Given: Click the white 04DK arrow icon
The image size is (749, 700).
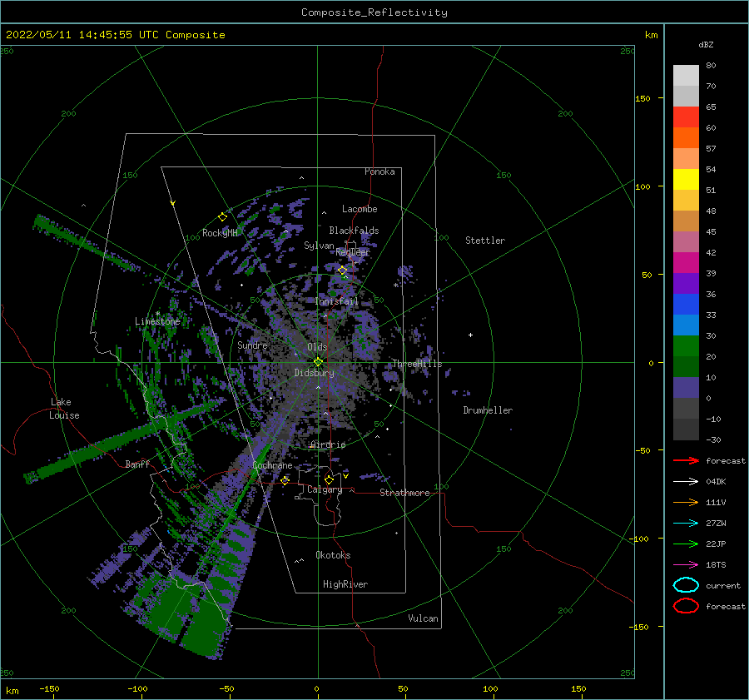Looking at the screenshot, I should pyautogui.click(x=686, y=482).
